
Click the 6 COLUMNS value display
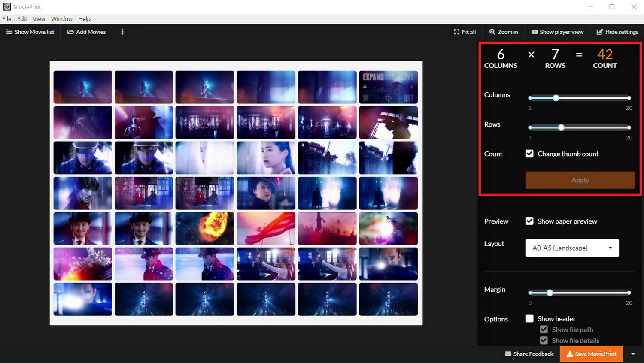coord(501,58)
